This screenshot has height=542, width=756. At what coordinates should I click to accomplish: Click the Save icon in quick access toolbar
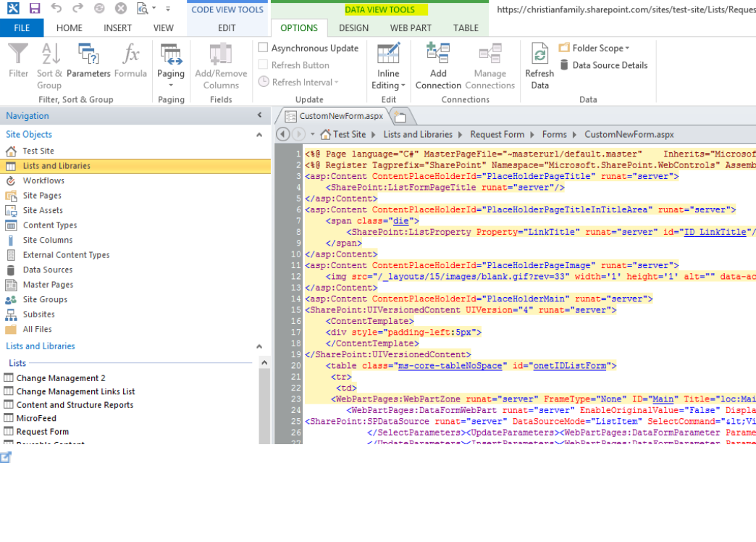(34, 9)
